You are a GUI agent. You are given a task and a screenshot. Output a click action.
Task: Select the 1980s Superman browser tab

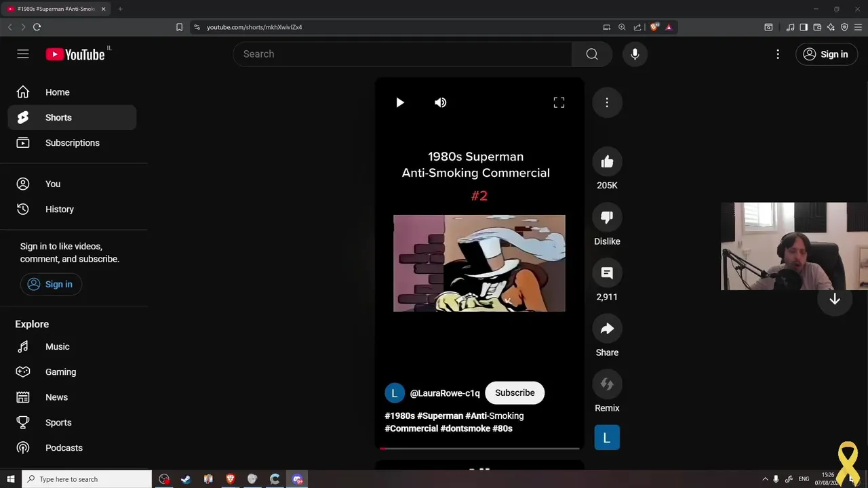coord(57,9)
